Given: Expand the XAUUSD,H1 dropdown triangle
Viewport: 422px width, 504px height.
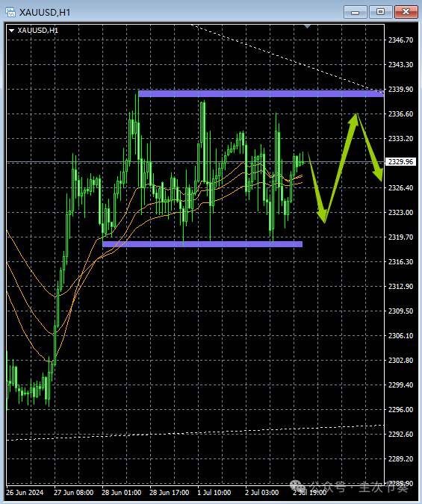Looking at the screenshot, I should click(12, 31).
